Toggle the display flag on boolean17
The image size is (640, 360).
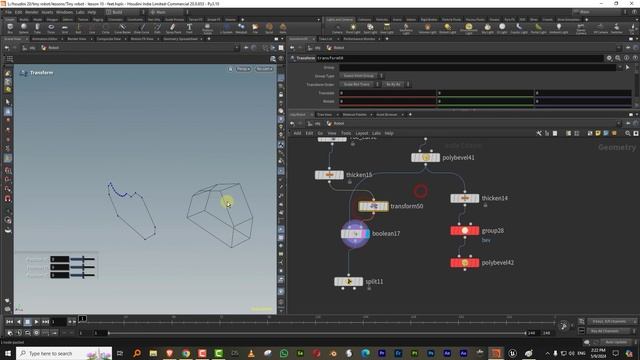tap(367, 234)
